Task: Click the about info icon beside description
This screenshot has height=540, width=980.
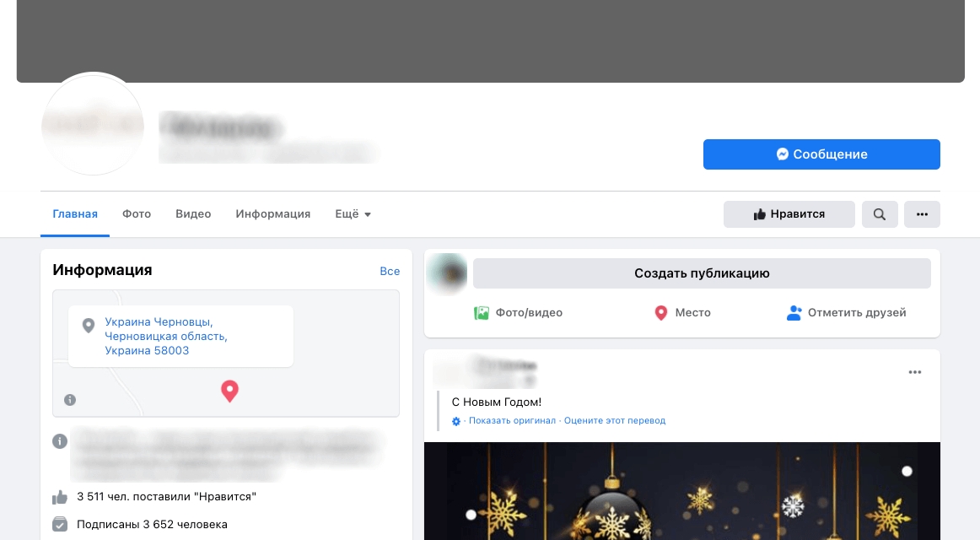Action: 59,441
